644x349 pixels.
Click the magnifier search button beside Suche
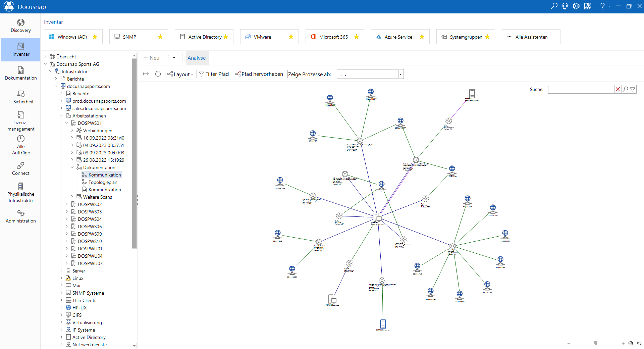(x=625, y=89)
